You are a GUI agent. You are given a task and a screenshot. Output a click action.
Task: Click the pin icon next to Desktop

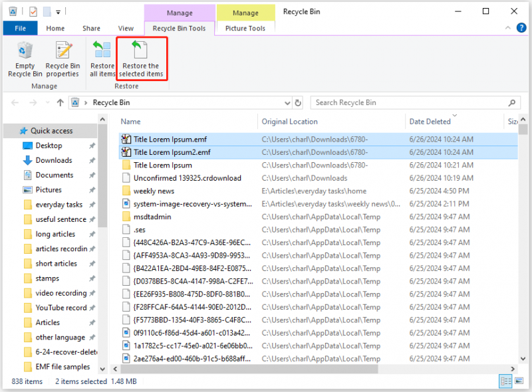point(92,146)
